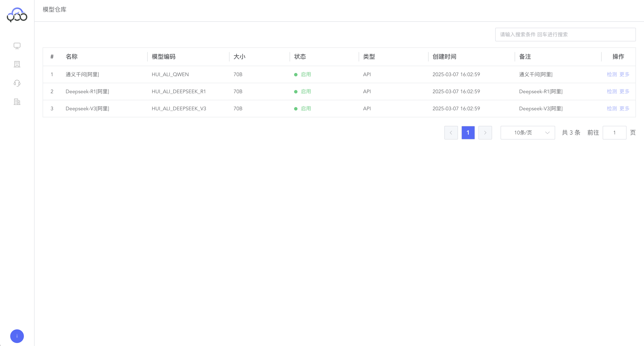Click the Deepseek-R1[阿里] name cell

(87, 91)
